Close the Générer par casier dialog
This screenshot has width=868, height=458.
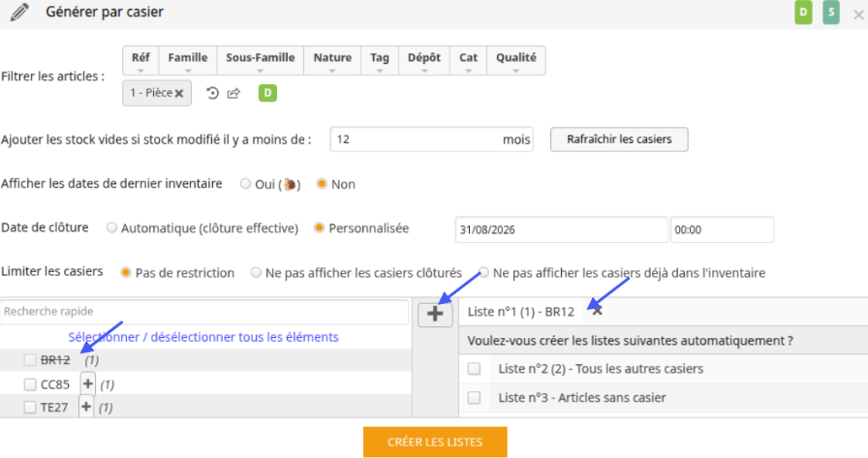pyautogui.click(x=858, y=15)
